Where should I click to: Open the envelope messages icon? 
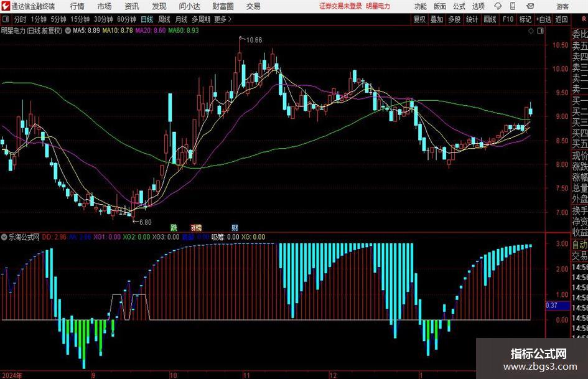click(530, 6)
